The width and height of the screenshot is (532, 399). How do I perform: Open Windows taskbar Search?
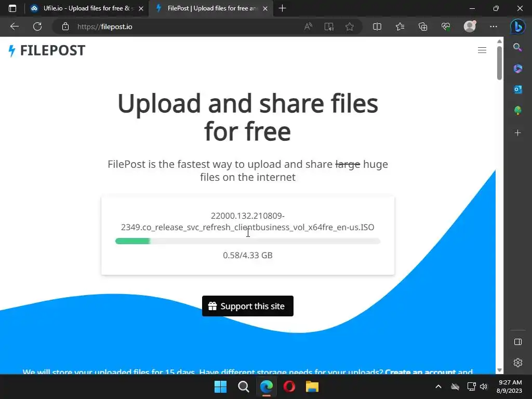click(x=243, y=387)
